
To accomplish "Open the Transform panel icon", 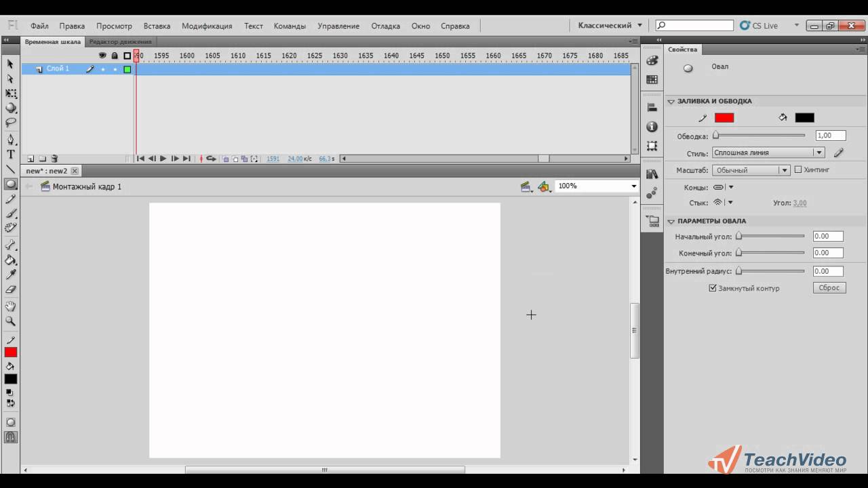I will [x=652, y=146].
